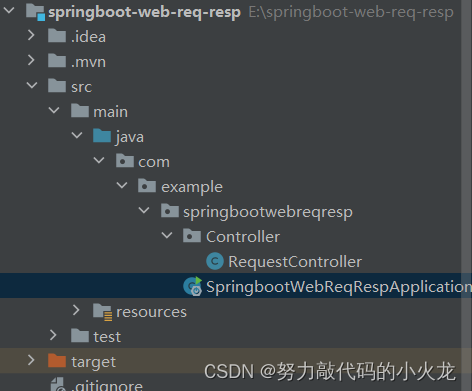Image resolution: width=472 pixels, height=391 pixels.
Task: Select the example package label
Action: click(192, 187)
